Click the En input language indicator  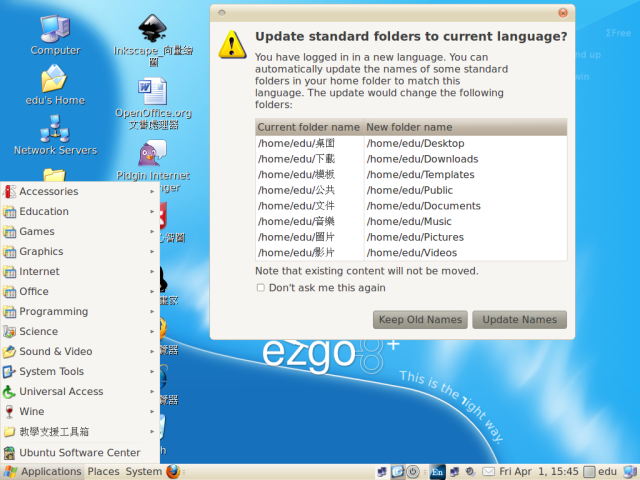click(x=438, y=471)
